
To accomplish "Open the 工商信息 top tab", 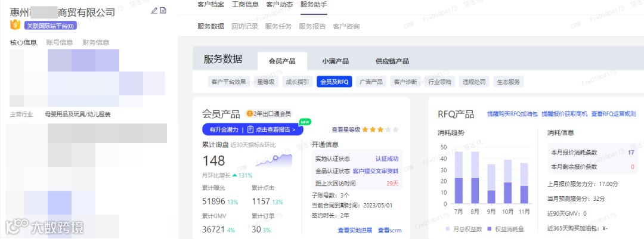I will pos(245,5).
